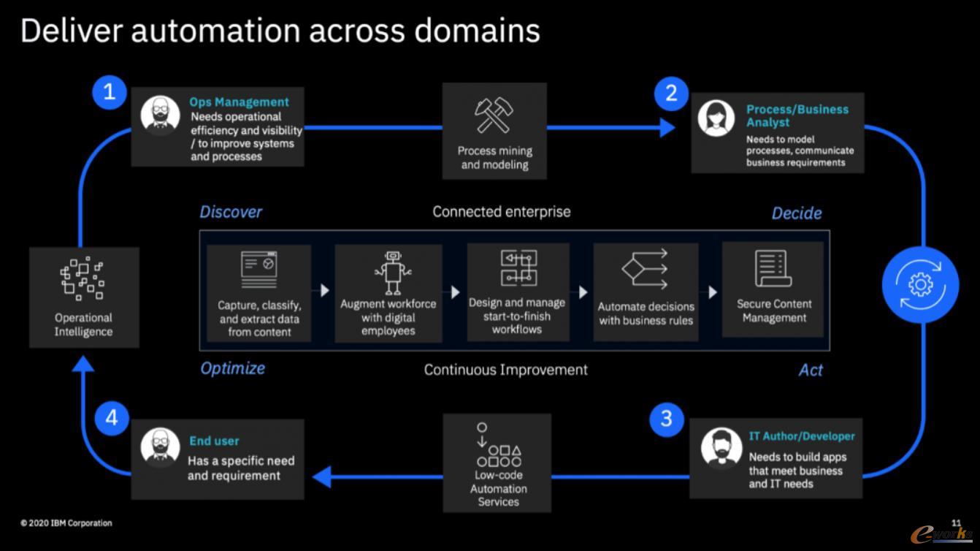
Task: Click the capture and classify document icon
Action: coord(259,270)
